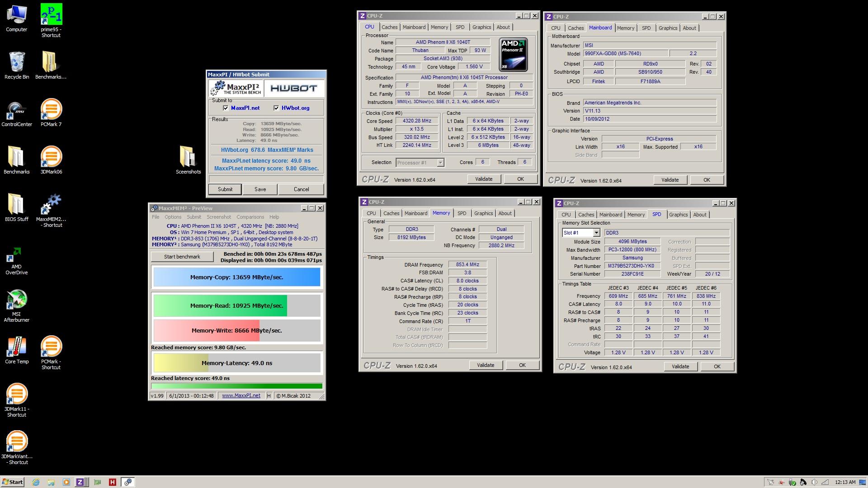The width and height of the screenshot is (868, 488).
Task: Launch the PCMark - Shortcut icon
Action: tap(51, 353)
